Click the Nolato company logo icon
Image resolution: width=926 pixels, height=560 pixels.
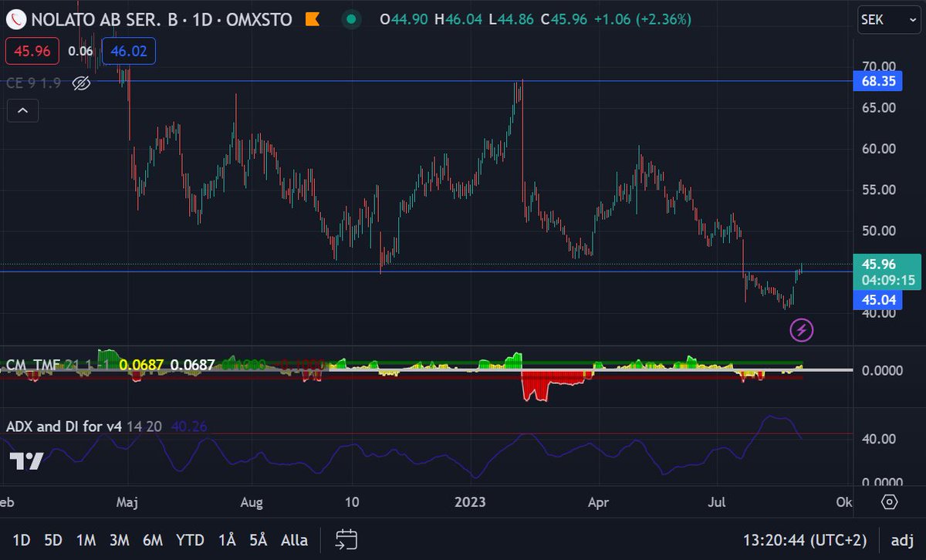17,19
